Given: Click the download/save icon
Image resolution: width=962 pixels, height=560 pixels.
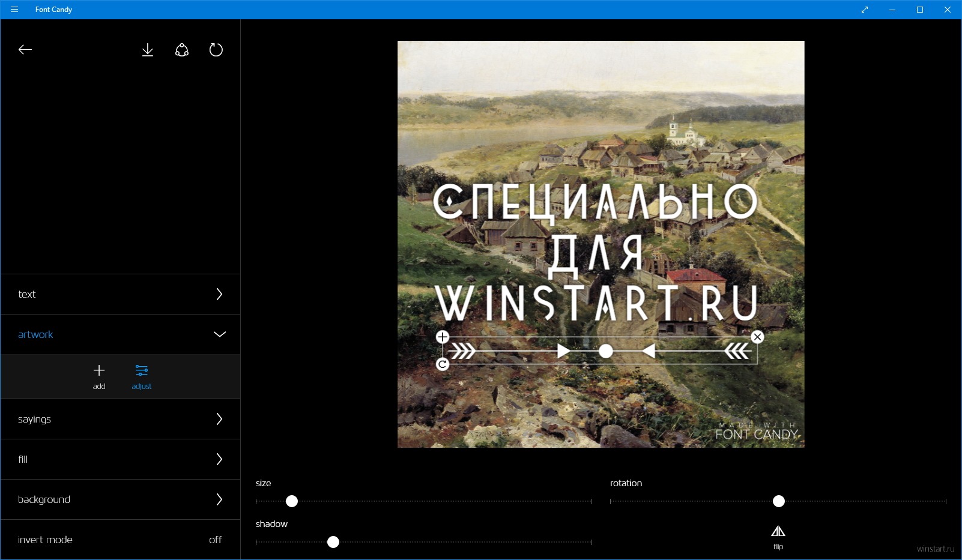Looking at the screenshot, I should pyautogui.click(x=148, y=50).
